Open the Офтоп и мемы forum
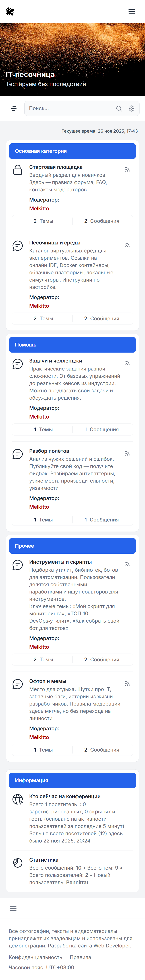Screen dimensions: 145x980 click(x=47, y=681)
